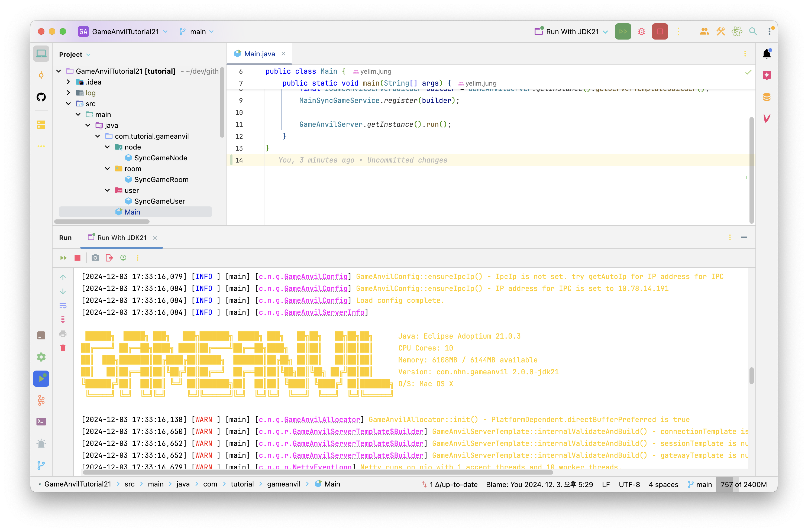Click the UTF-8 encoding status widget
Viewport: 808px width, 532px height.
tap(629, 485)
